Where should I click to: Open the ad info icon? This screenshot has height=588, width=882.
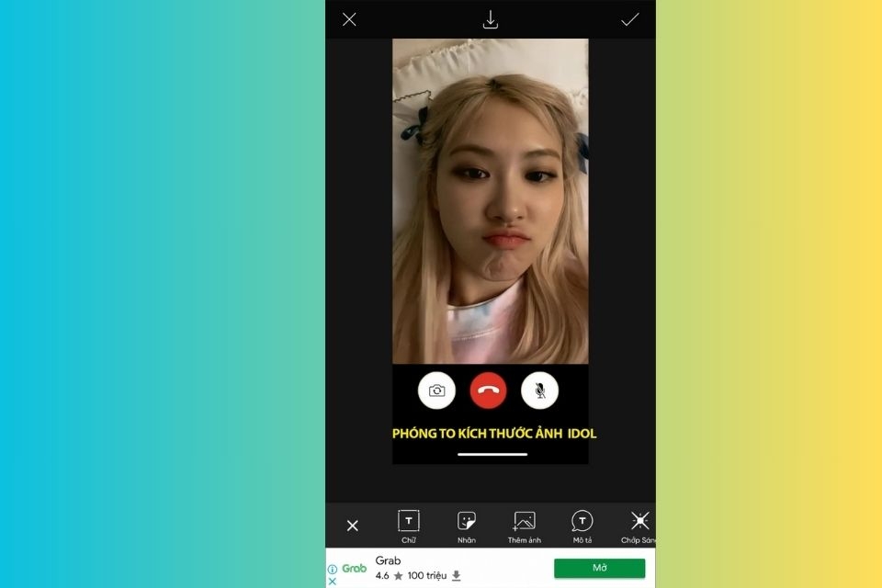pyautogui.click(x=333, y=570)
